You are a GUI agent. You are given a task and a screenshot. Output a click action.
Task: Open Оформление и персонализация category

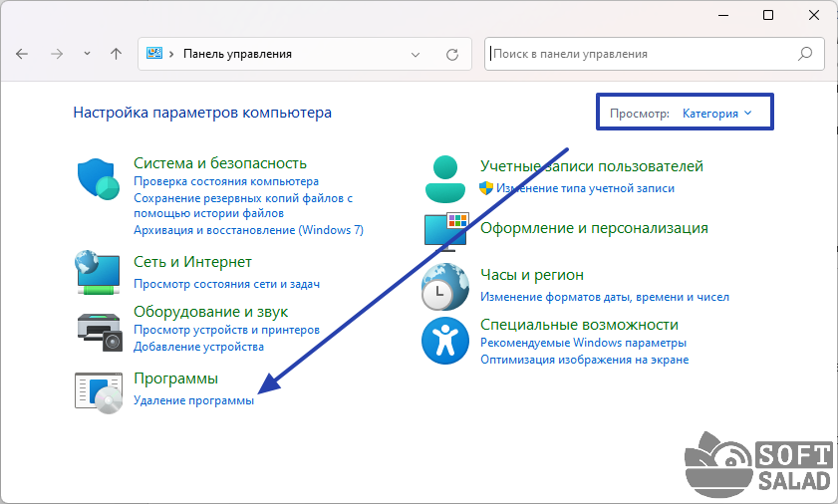pos(594,228)
